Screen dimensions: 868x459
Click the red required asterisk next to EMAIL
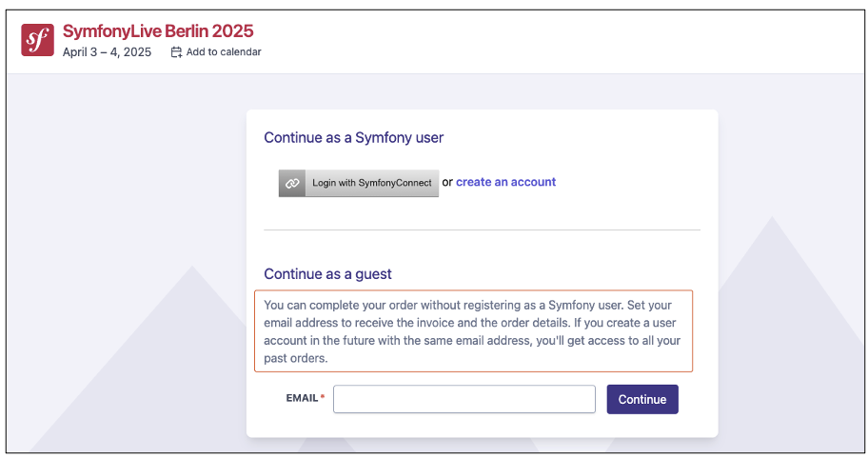click(323, 398)
